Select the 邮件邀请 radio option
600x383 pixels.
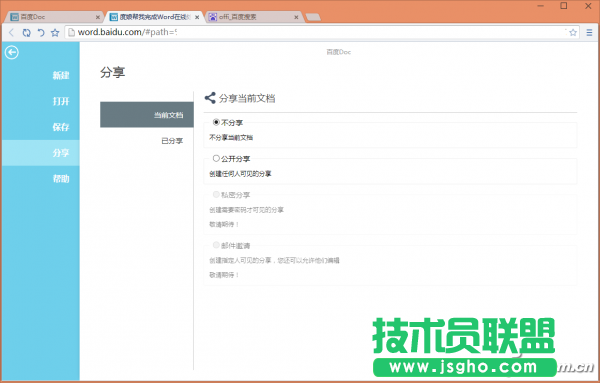216,245
